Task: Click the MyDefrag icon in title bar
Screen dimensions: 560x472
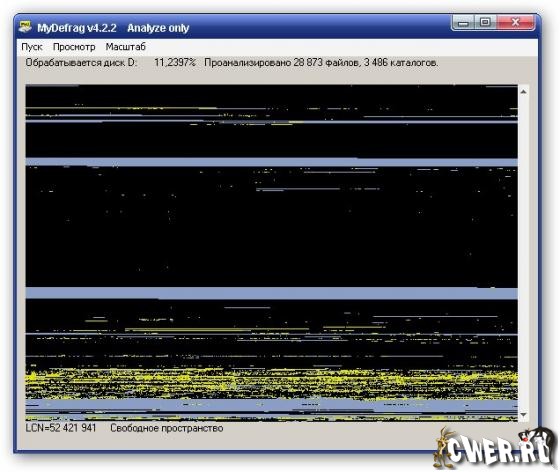Action: pyautogui.click(x=25, y=27)
